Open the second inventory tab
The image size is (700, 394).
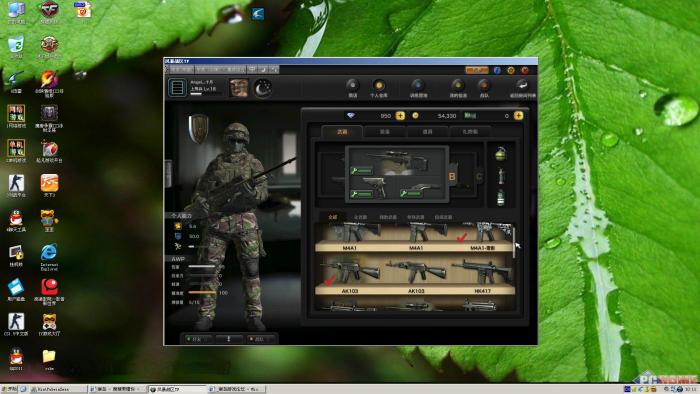tap(384, 132)
